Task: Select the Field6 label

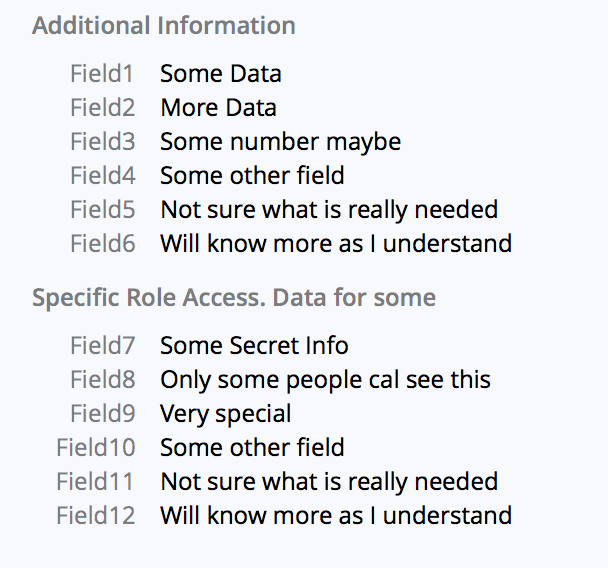Action: [x=103, y=243]
